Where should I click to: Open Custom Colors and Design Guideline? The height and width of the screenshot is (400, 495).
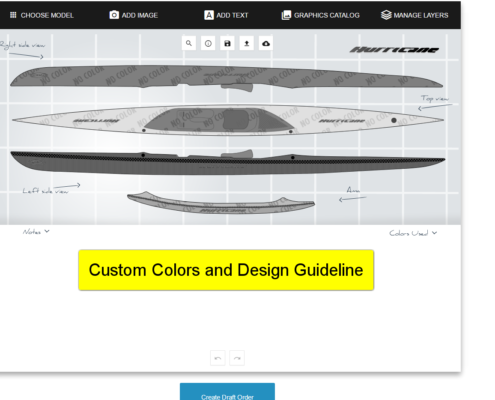tap(226, 270)
